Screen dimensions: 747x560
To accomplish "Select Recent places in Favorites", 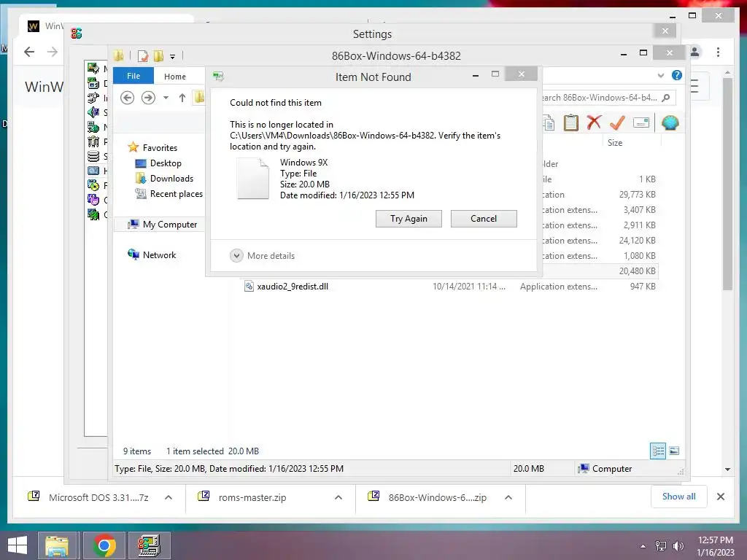I will point(169,194).
